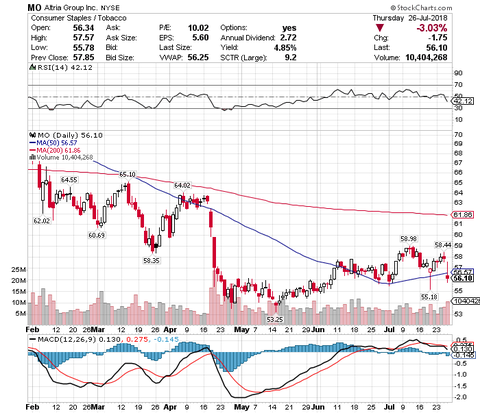Click the 53.25 lowest price annotation

275,319
